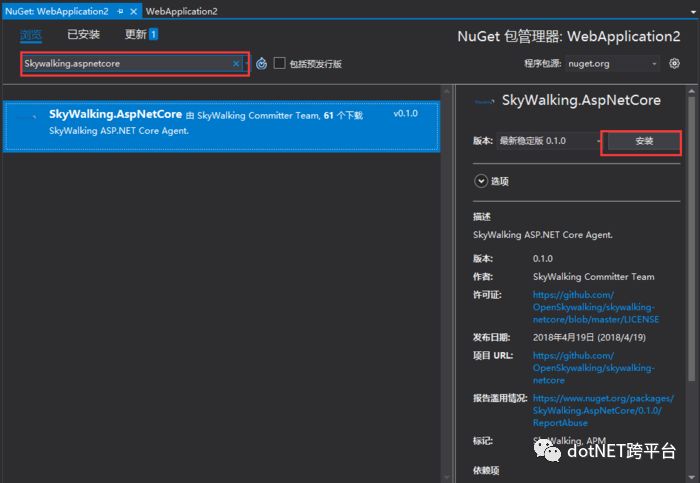Click the SkyWalking package icon in the detail header
The height and width of the screenshot is (483, 700).
pyautogui.click(x=484, y=102)
